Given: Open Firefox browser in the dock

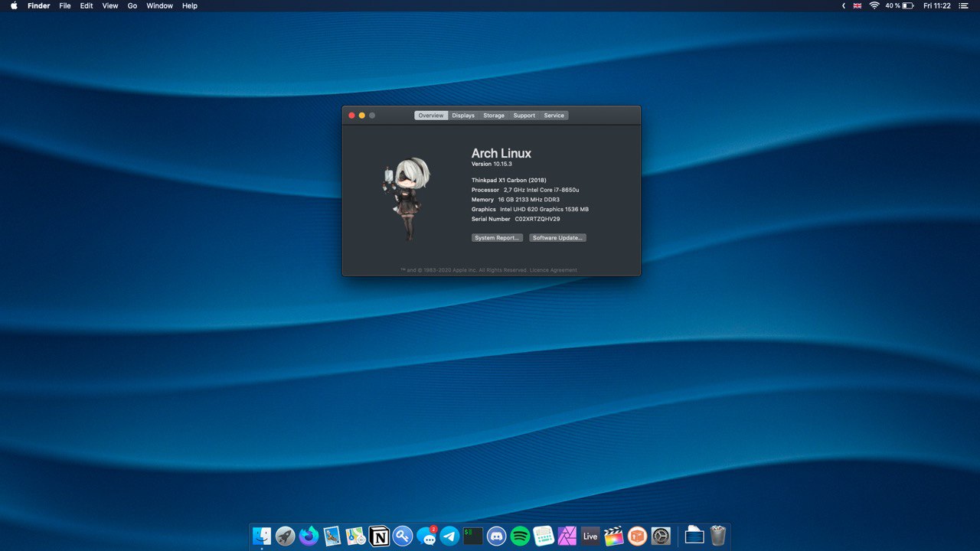Looking at the screenshot, I should click(309, 536).
